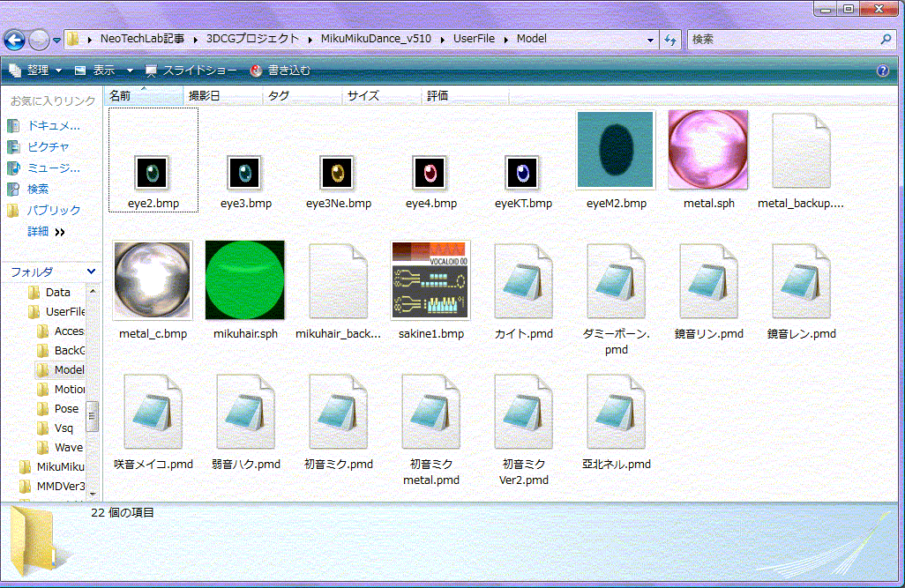Select the Accessory folder in tree
Viewport: 905px width, 588px height.
point(61,331)
